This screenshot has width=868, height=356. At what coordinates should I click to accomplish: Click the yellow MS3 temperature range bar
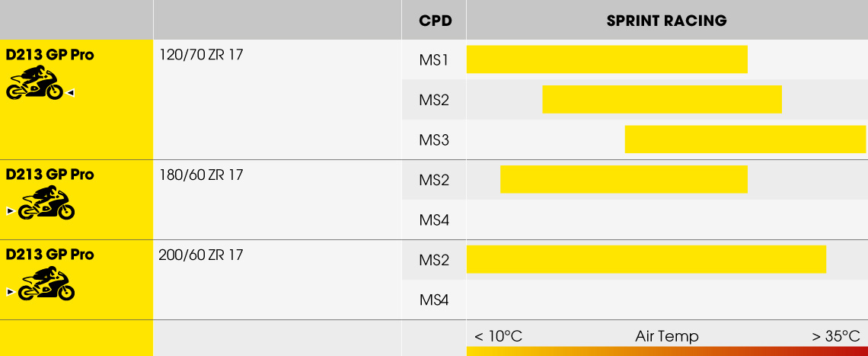(745, 140)
